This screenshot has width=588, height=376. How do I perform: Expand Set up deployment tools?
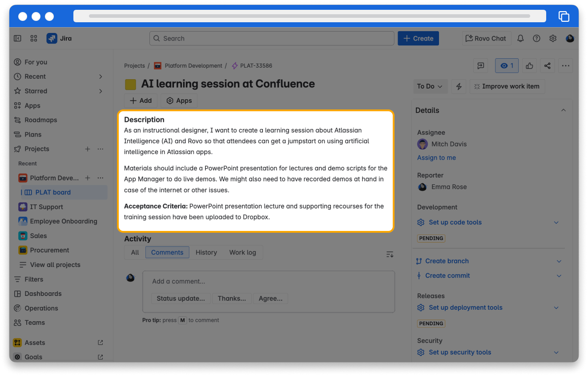point(556,308)
